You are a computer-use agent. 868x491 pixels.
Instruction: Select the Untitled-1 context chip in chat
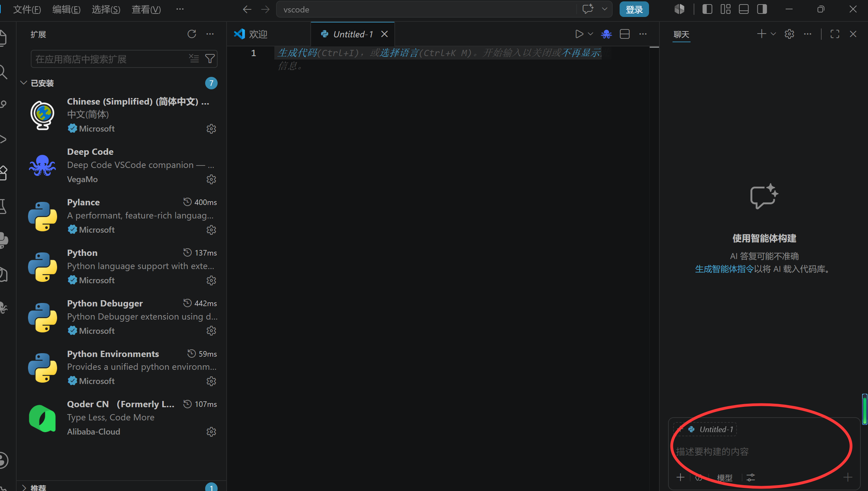coord(705,430)
